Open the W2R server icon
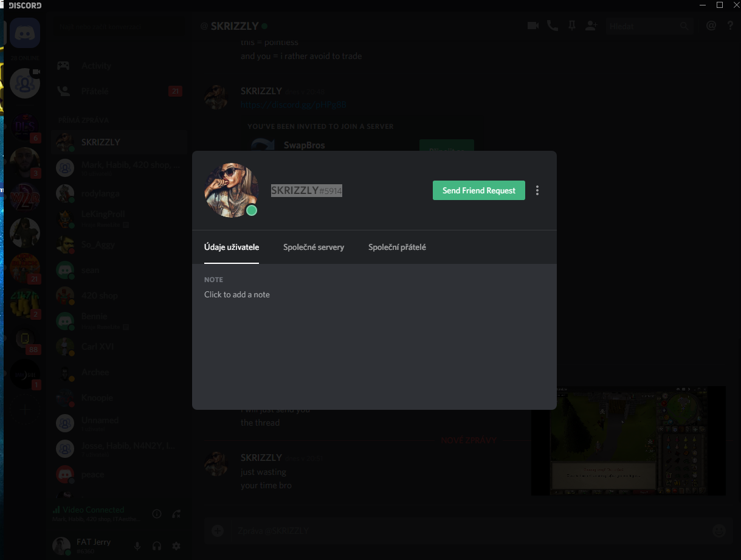The height and width of the screenshot is (560, 741). click(25, 198)
